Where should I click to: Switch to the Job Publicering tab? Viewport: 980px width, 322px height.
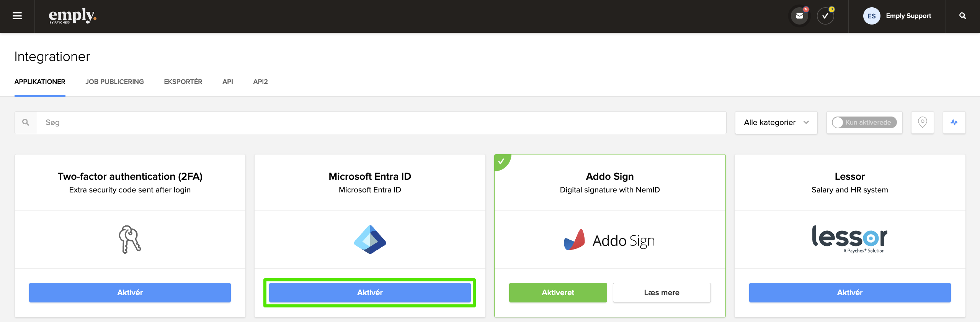click(114, 82)
